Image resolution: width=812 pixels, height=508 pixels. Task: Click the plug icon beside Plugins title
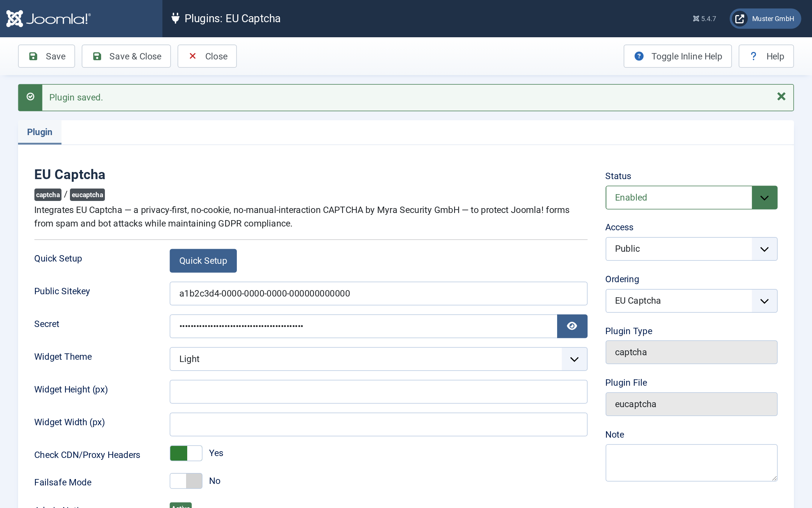pyautogui.click(x=175, y=18)
